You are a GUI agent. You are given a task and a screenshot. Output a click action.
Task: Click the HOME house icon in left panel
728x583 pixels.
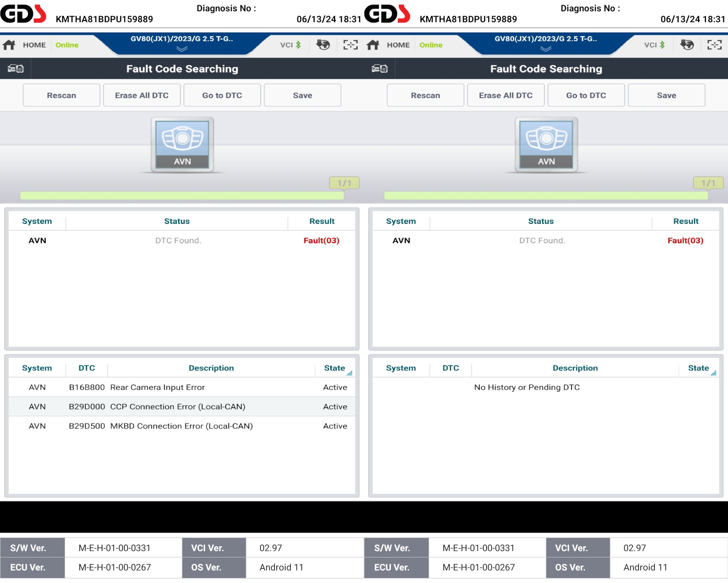pyautogui.click(x=9, y=45)
